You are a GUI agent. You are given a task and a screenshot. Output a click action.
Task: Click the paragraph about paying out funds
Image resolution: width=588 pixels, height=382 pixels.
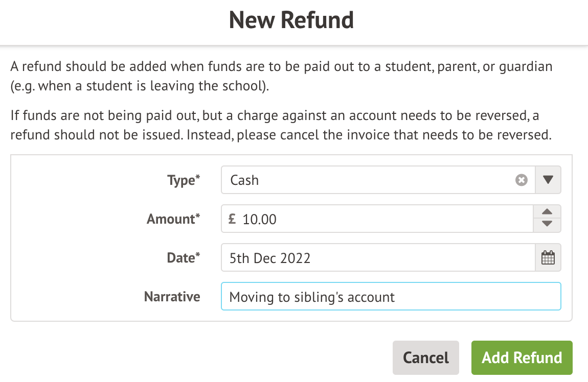[x=281, y=77]
